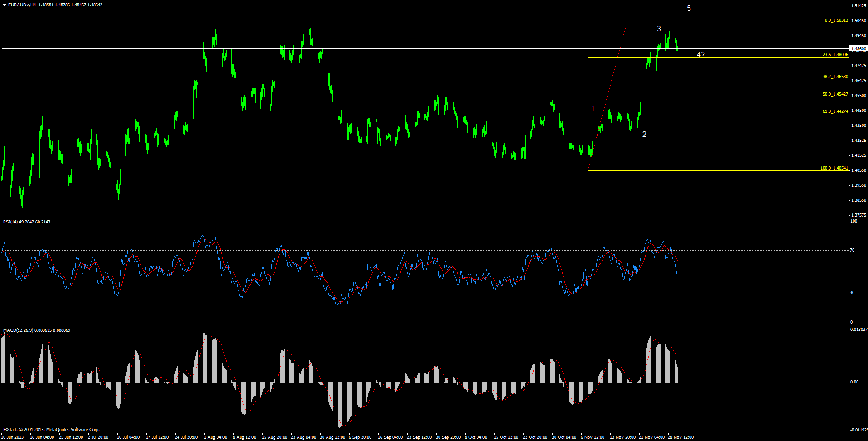Image resolution: width=868 pixels, height=441 pixels.
Task: Click the price scale value 1.46475
Action: click(x=859, y=81)
